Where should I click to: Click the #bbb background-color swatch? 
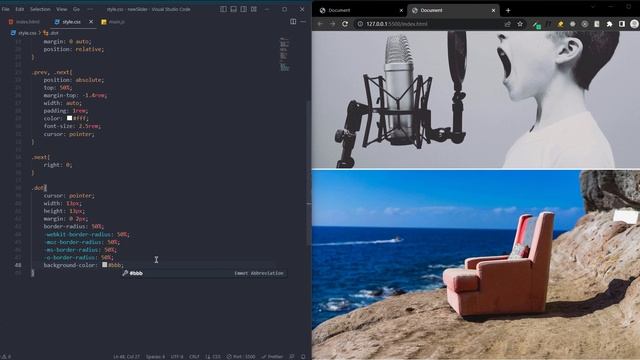click(x=104, y=264)
